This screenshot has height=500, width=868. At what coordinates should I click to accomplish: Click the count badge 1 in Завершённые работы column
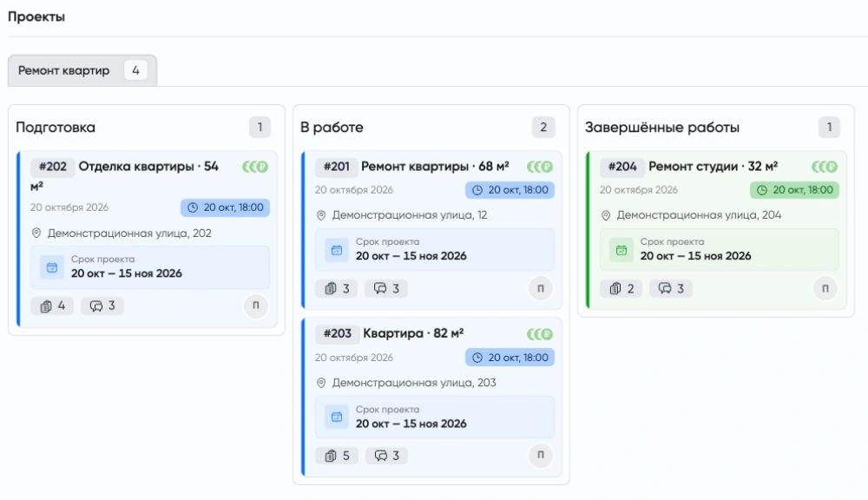click(829, 128)
